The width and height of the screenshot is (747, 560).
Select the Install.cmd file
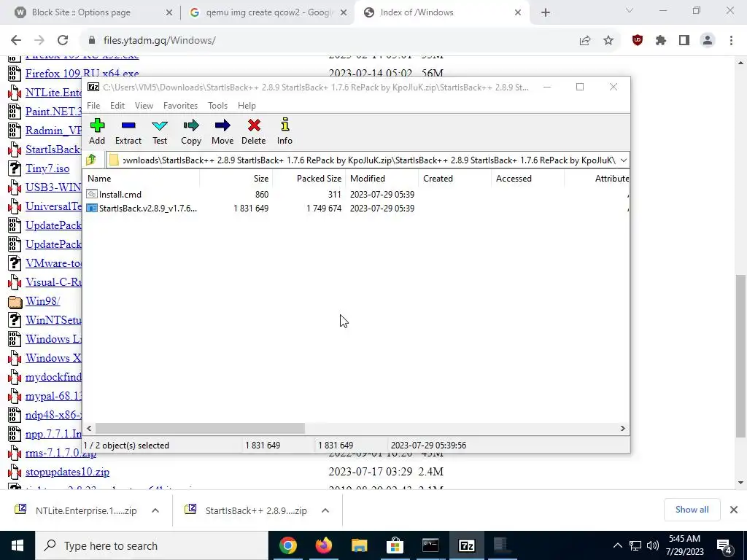tap(120, 194)
